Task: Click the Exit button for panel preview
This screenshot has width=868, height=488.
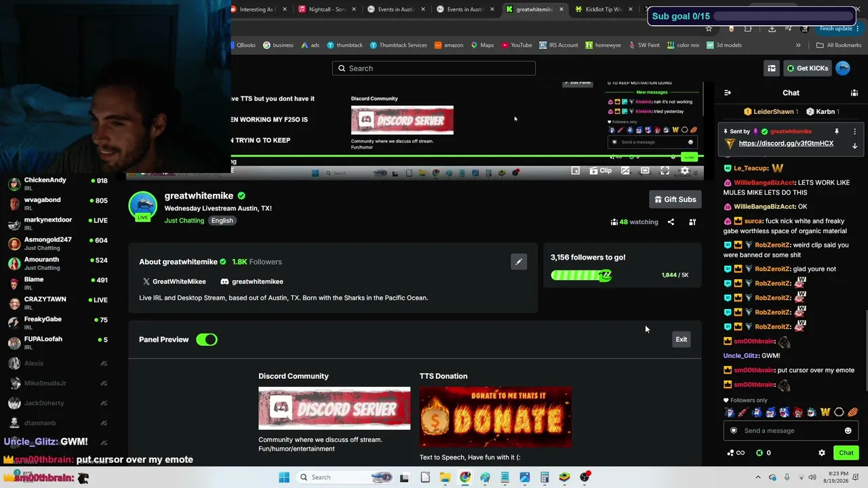Action: (682, 340)
